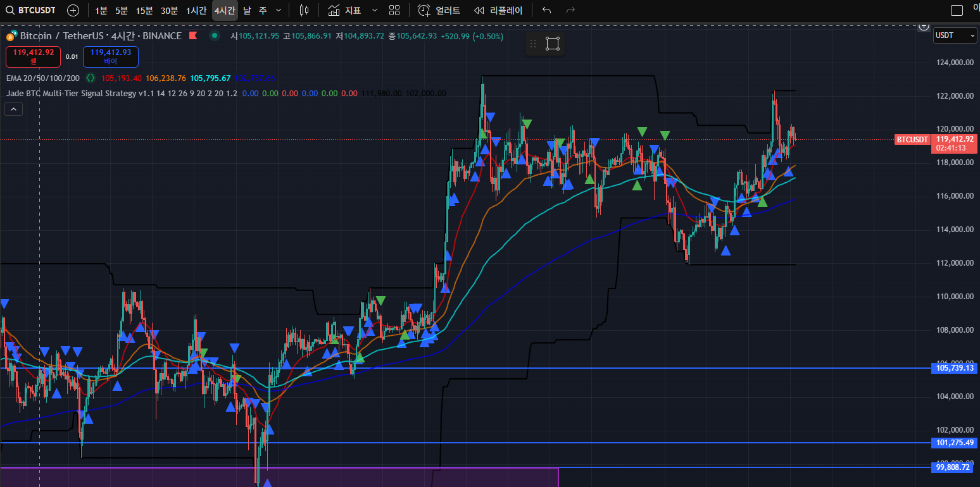Click the red EMA value 105,193.40
Image resolution: width=980 pixels, height=487 pixels.
pyautogui.click(x=121, y=78)
